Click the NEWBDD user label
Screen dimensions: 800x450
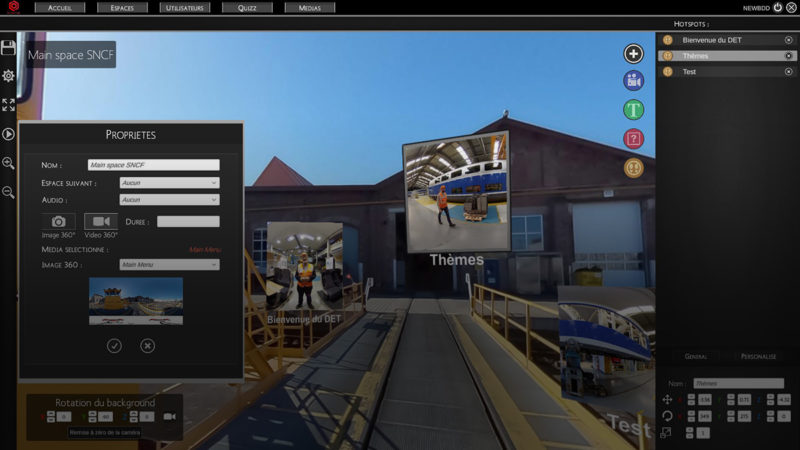pyautogui.click(x=756, y=8)
